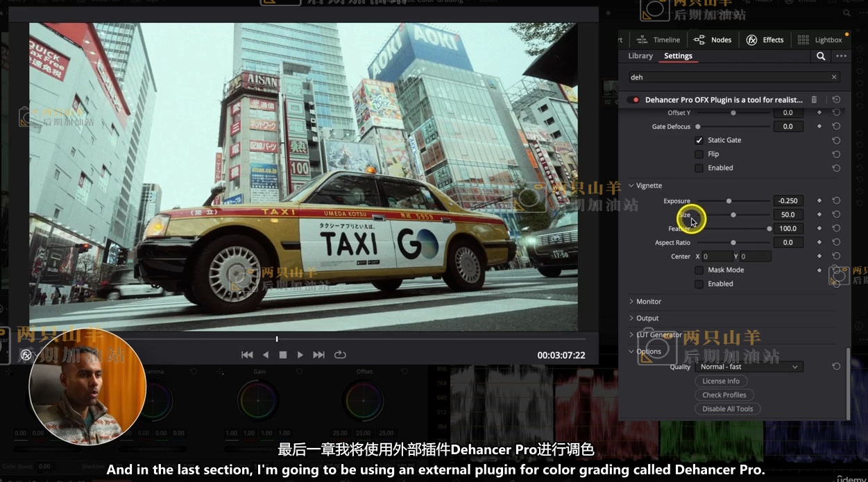Stop playback in the viewer
The image size is (868, 482).
pos(283,355)
